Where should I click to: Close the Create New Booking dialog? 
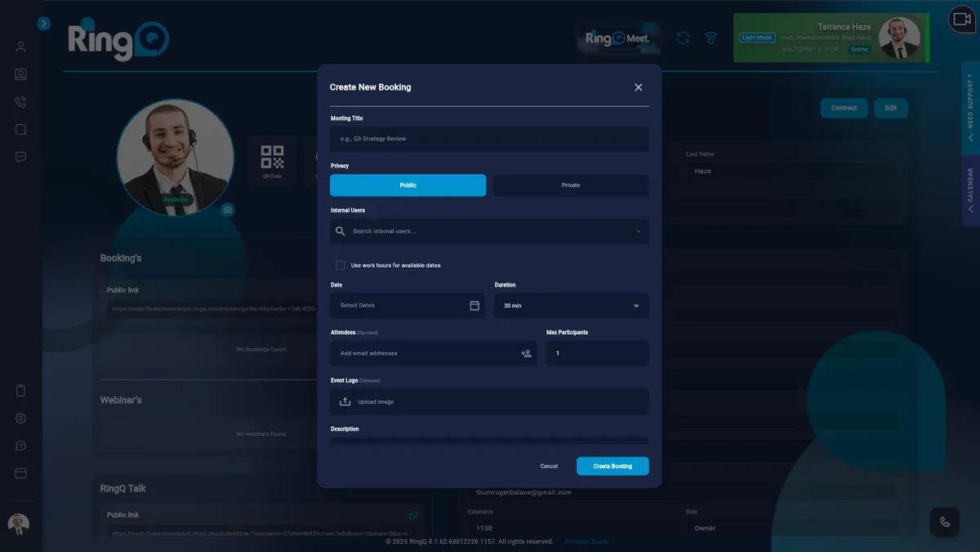pos(639,87)
